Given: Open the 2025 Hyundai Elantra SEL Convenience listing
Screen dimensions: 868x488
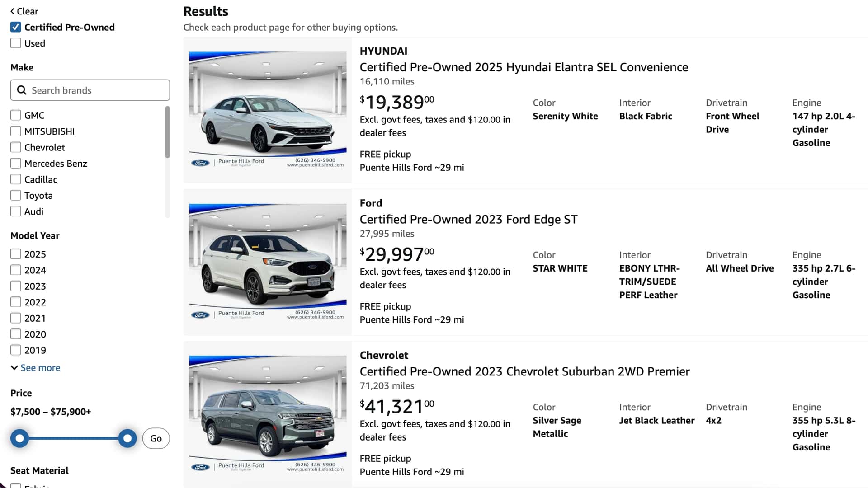Looking at the screenshot, I should tap(524, 67).
